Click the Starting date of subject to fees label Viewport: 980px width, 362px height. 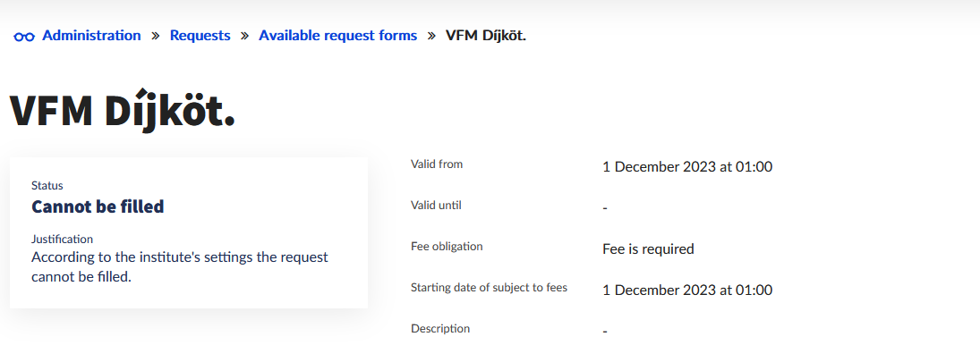(489, 288)
